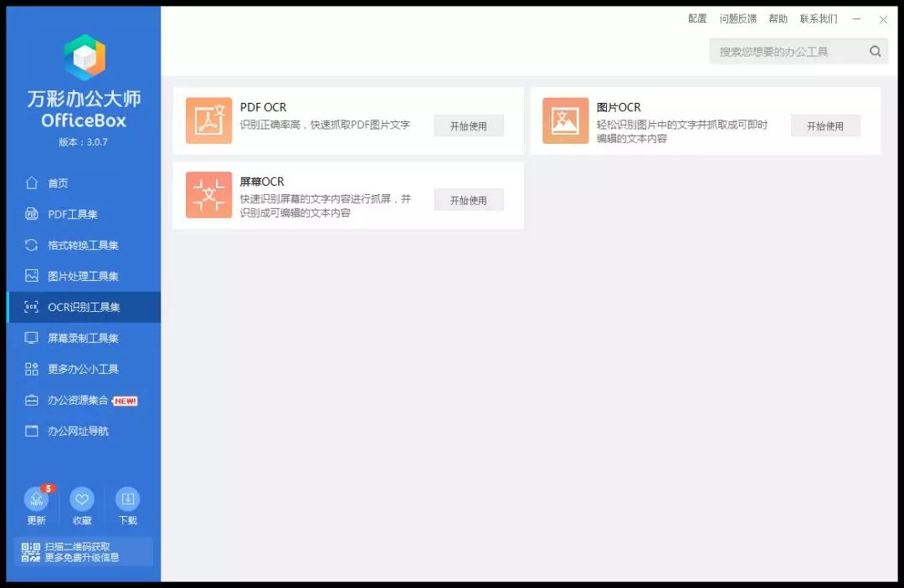Open 办公资源集合 with NEW tag
This screenshot has height=588, width=904.
[78, 400]
